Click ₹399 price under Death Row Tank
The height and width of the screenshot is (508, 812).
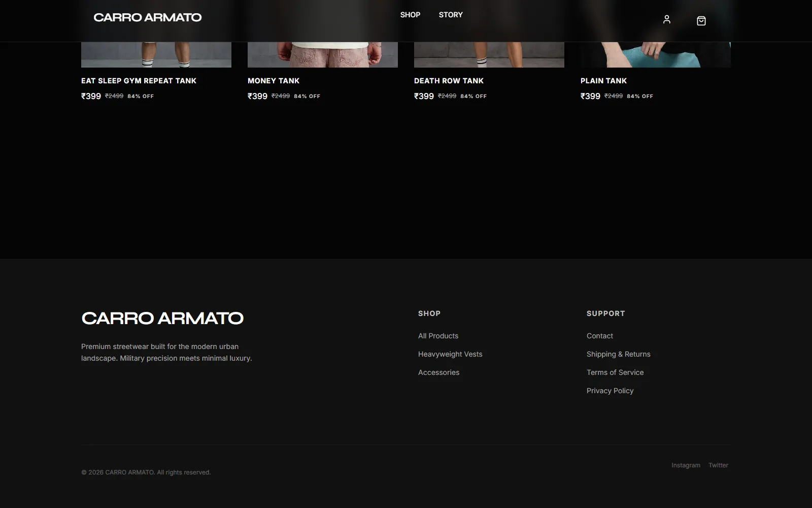(424, 96)
